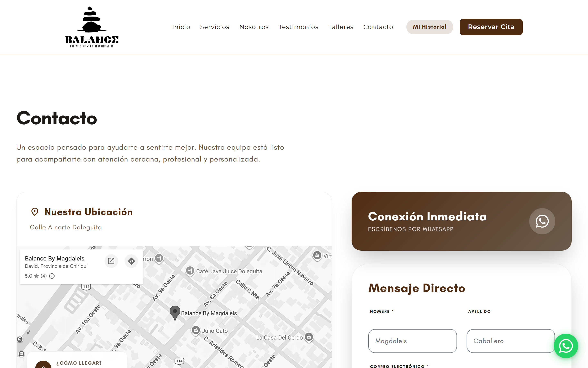Image resolution: width=588 pixels, height=368 pixels.
Task: Click the Reservar Cita button
Action: click(x=491, y=27)
